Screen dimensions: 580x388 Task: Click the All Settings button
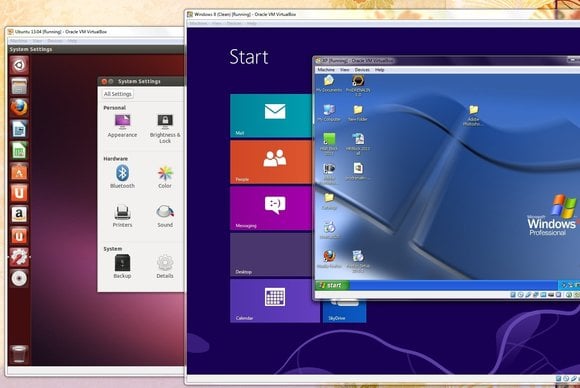(x=118, y=94)
